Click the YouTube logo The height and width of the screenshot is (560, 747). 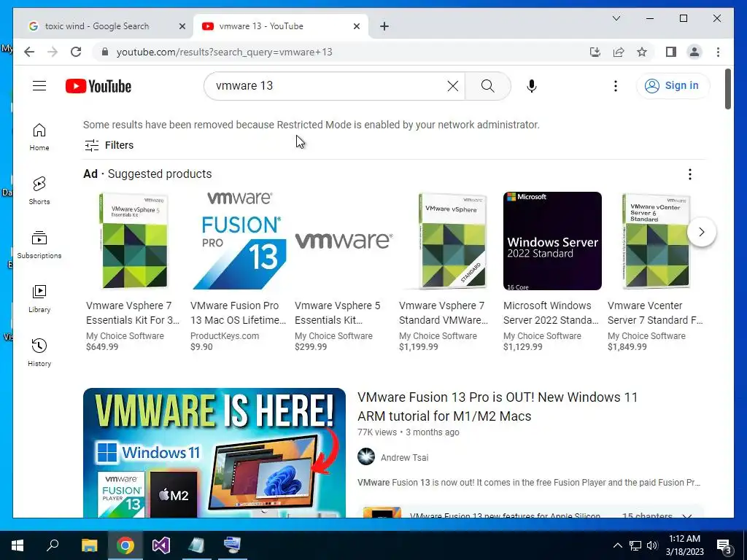(x=98, y=86)
